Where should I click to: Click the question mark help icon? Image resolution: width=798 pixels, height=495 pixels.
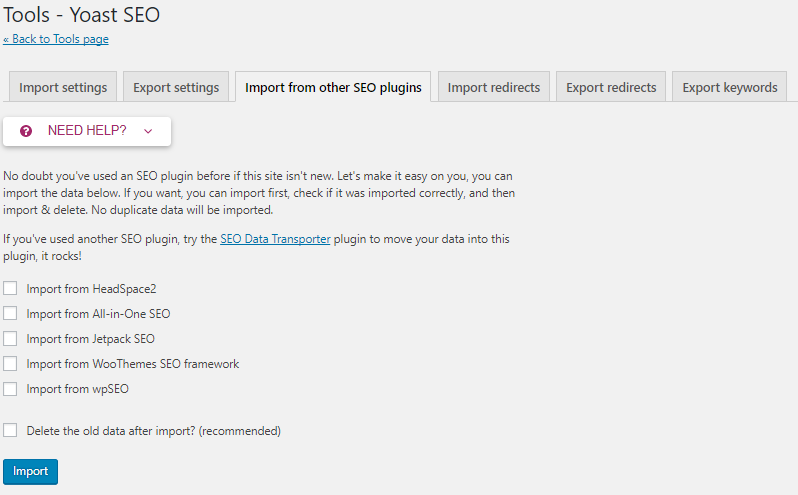pos(26,131)
